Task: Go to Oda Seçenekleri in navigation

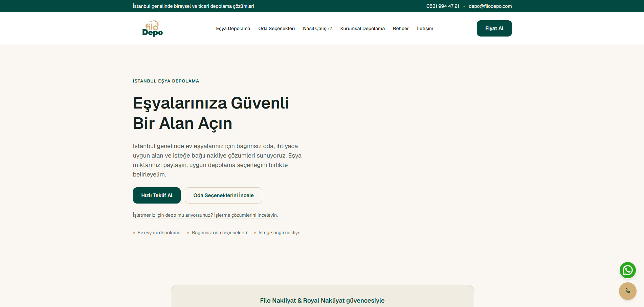Action: click(276, 28)
